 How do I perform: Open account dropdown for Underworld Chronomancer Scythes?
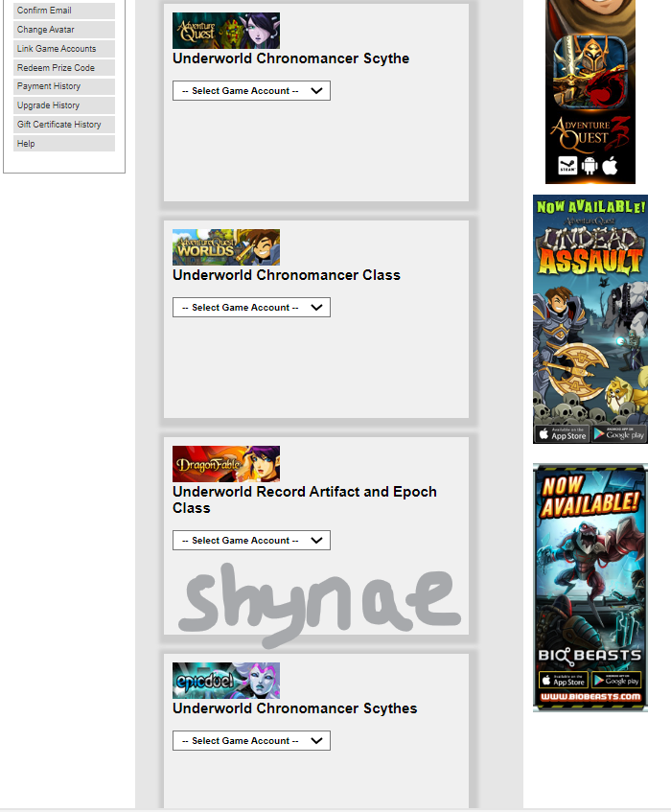[x=251, y=741]
